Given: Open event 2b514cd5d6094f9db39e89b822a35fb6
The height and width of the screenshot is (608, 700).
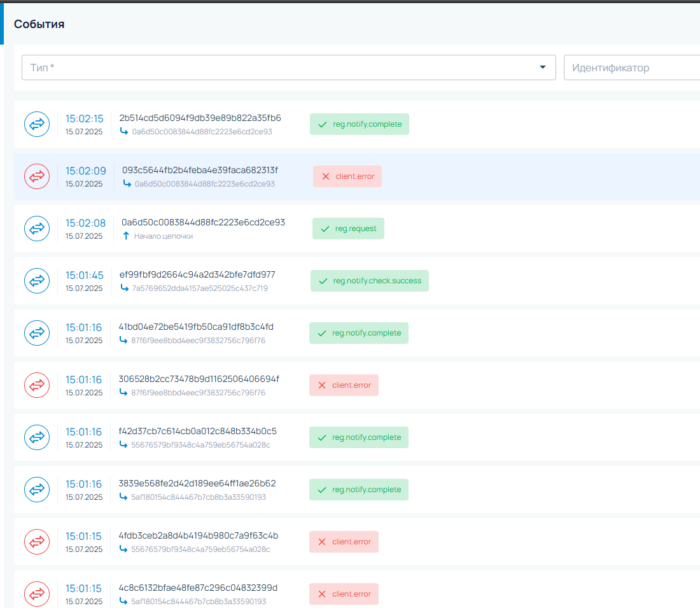Looking at the screenshot, I should (x=200, y=118).
